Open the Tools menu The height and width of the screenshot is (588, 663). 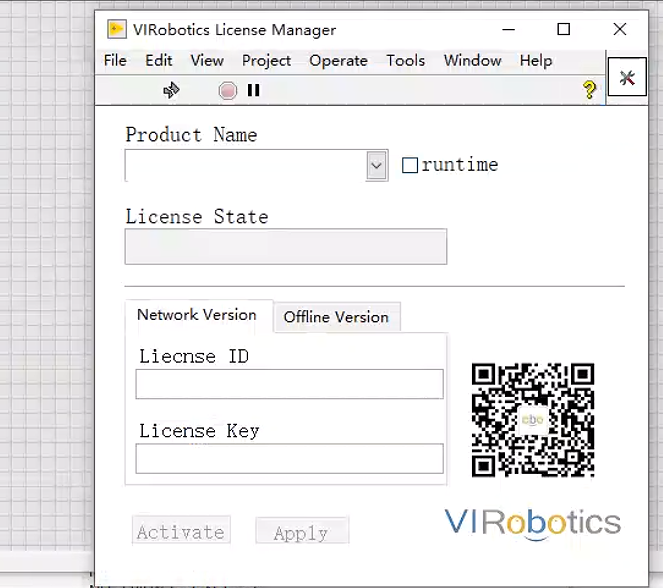tap(405, 60)
